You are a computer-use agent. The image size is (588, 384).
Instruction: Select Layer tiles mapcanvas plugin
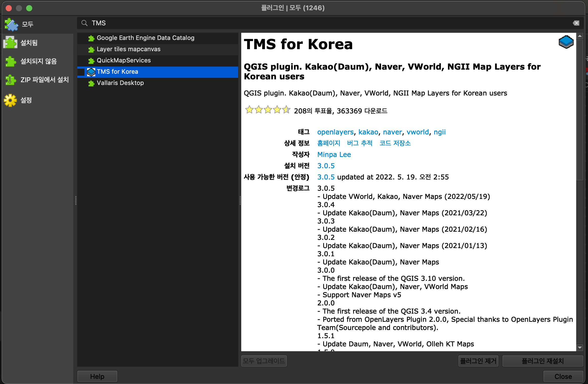[x=129, y=49]
